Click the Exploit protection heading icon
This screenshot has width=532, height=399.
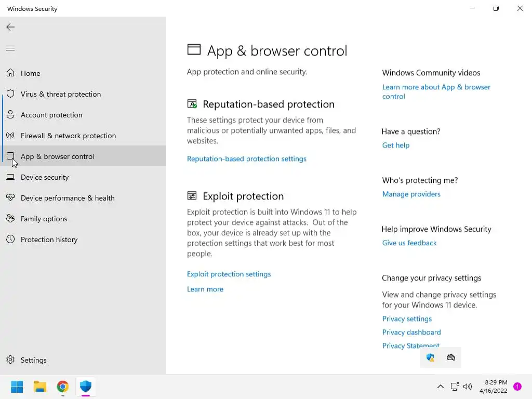[192, 196]
